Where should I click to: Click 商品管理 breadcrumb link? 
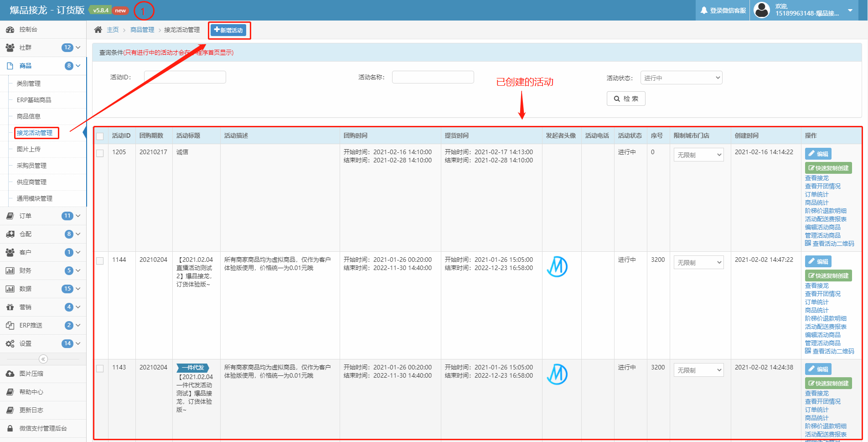tap(142, 30)
